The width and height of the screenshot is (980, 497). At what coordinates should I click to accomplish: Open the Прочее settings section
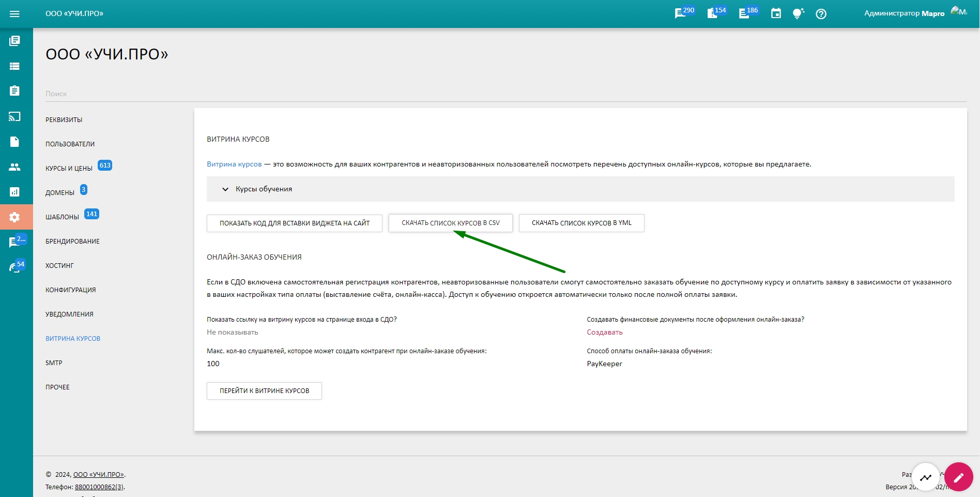[57, 387]
